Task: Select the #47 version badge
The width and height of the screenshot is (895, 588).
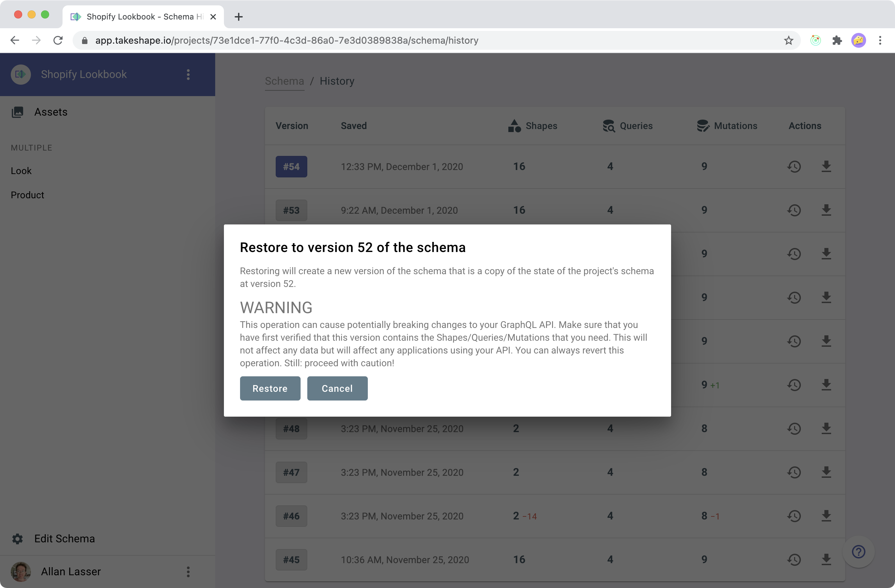Action: click(291, 472)
